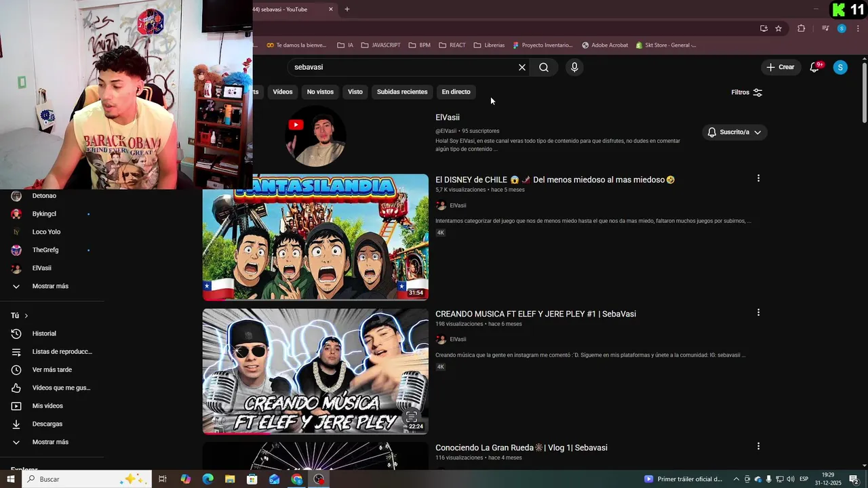This screenshot has height=488, width=868.
Task: Open El DISNEY de CHILE video title
Action: (555, 180)
